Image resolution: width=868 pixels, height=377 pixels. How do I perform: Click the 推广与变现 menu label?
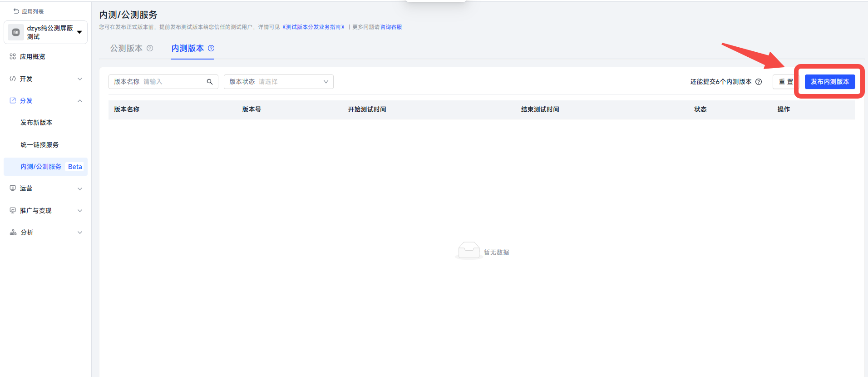coord(35,211)
